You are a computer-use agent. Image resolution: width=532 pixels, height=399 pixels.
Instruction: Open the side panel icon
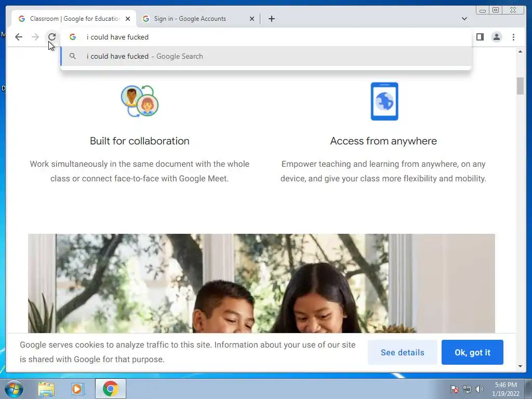click(x=480, y=37)
